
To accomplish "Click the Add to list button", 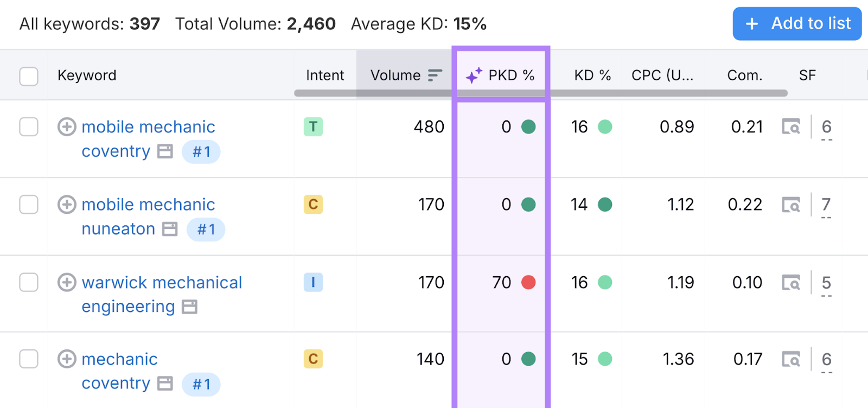I will click(x=797, y=24).
